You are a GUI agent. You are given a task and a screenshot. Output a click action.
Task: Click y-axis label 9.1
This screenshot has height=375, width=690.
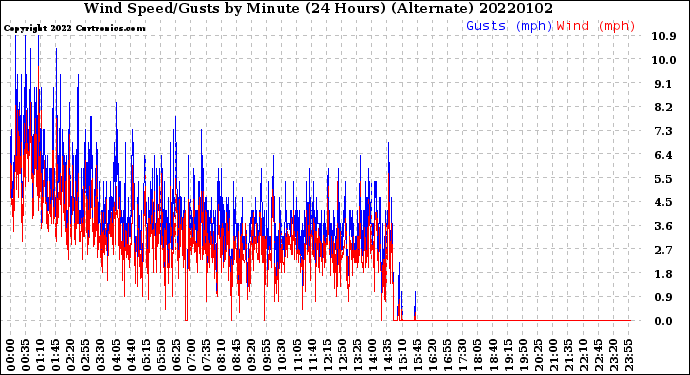(x=664, y=84)
